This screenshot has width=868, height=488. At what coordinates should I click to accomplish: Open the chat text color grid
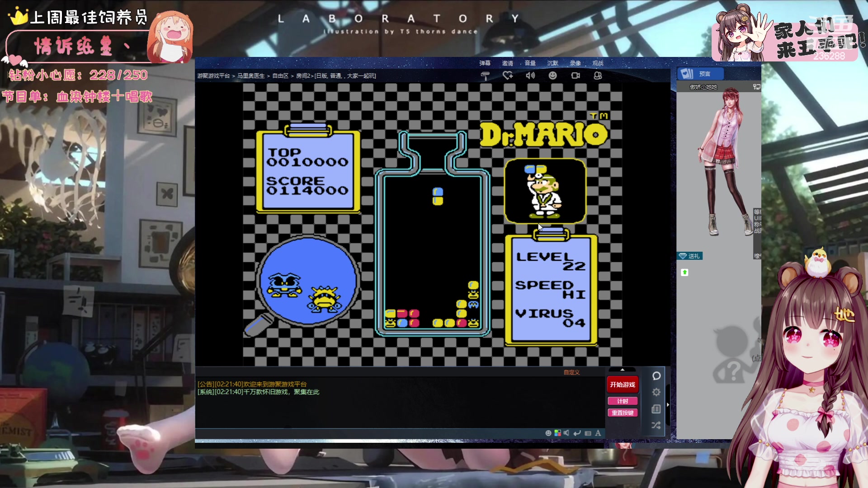[558, 433]
